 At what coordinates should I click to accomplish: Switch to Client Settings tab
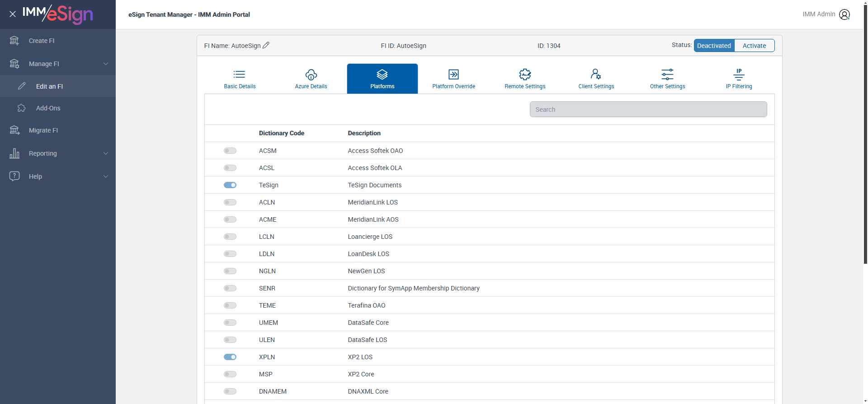[x=596, y=79]
